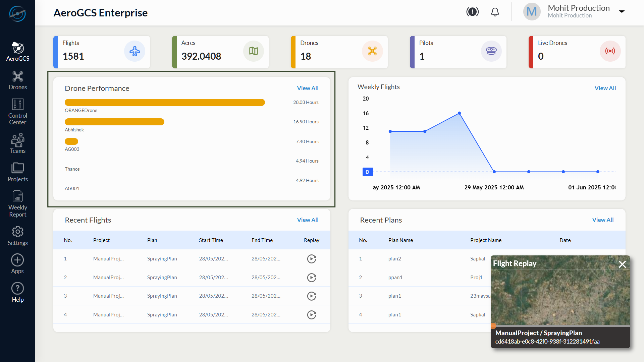Open the Projects sidebar section
The width and height of the screenshot is (644, 362).
(x=17, y=172)
